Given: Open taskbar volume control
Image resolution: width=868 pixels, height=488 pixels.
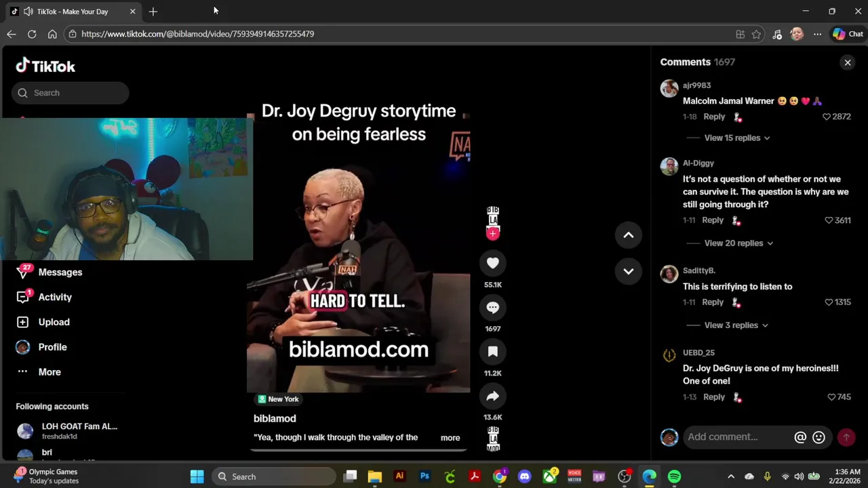Looking at the screenshot, I should coord(799,477).
